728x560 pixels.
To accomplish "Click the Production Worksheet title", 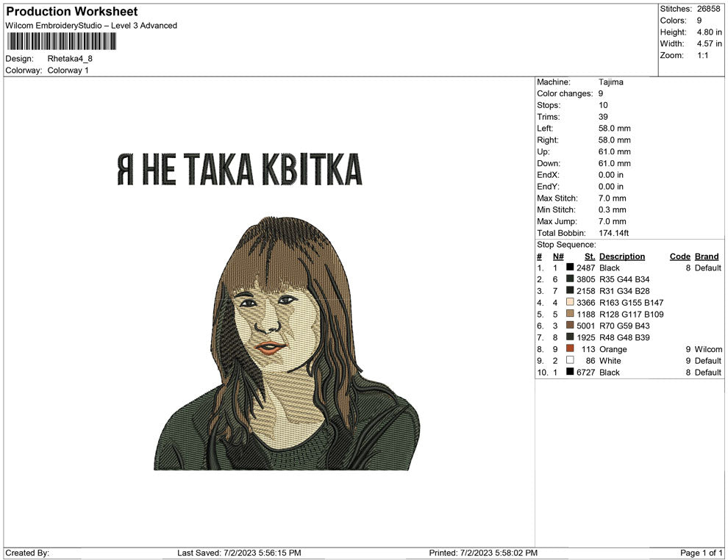I will point(72,12).
